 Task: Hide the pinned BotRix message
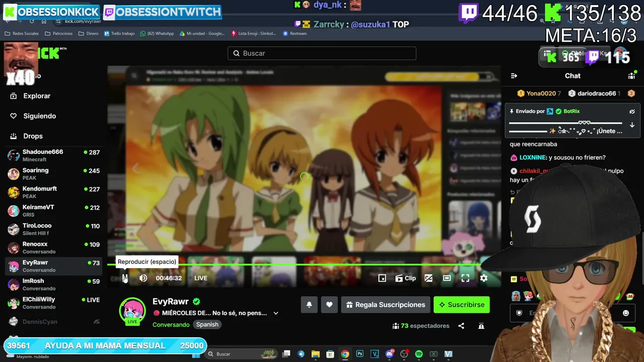point(632,112)
